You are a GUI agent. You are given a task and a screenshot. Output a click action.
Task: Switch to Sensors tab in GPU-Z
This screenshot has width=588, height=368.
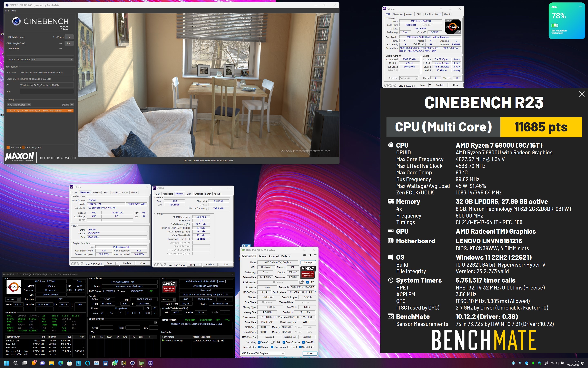262,256
